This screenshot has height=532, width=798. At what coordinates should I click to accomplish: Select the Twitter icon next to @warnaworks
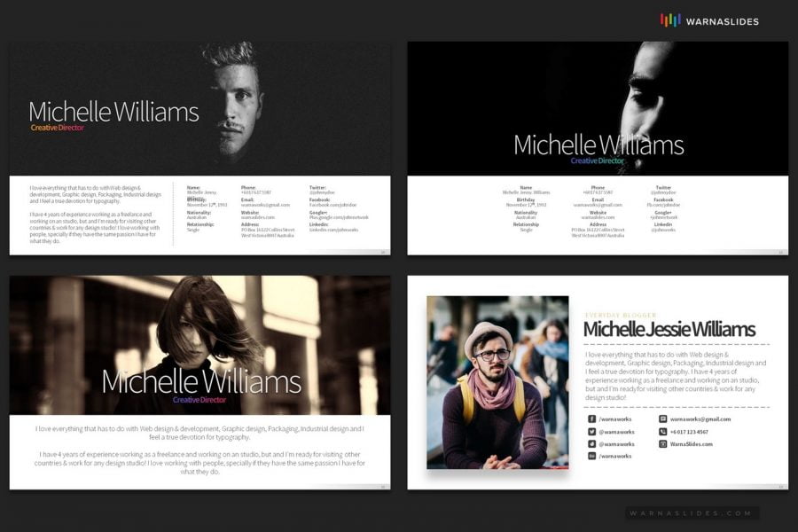(x=591, y=432)
